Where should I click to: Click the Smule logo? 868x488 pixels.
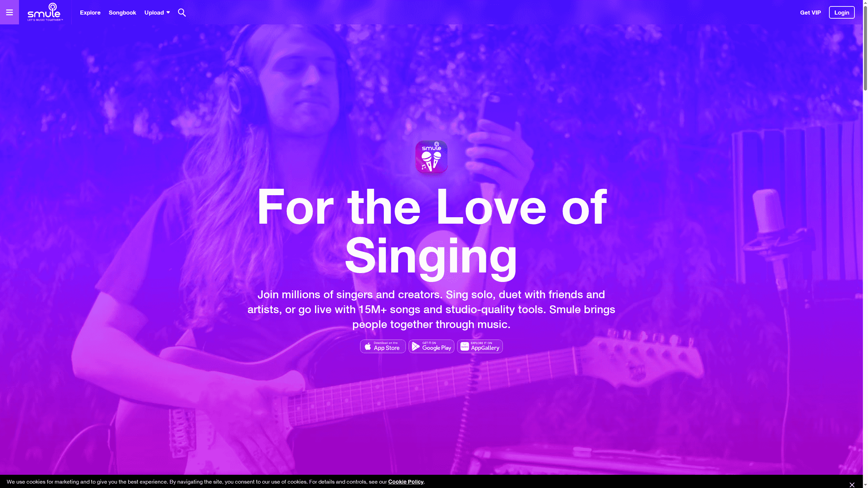point(45,12)
